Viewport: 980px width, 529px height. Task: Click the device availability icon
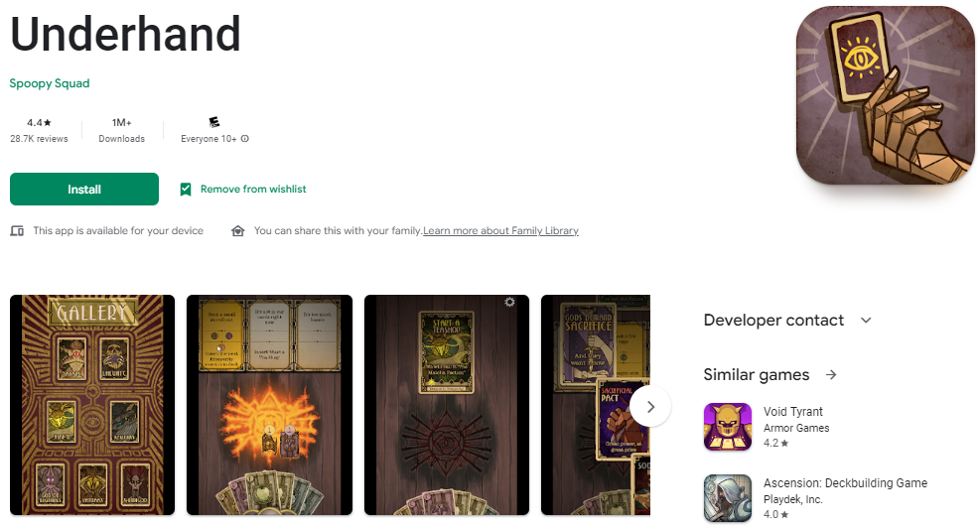point(17,231)
